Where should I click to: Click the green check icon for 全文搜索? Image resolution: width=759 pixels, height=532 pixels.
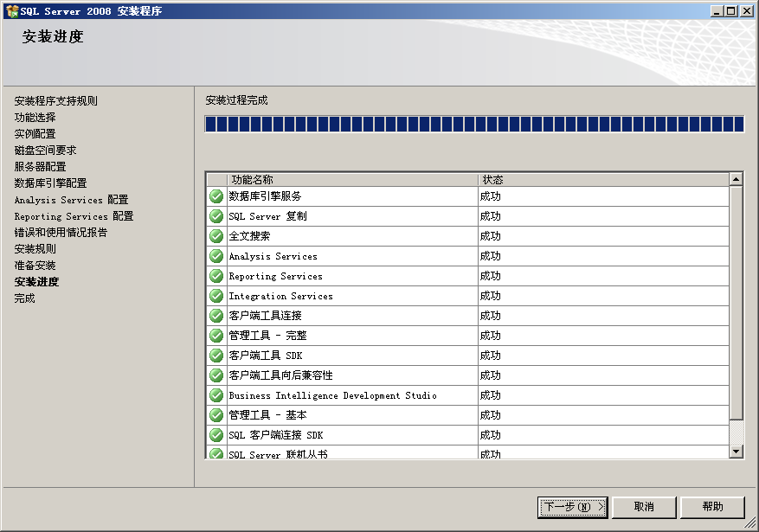click(x=216, y=236)
